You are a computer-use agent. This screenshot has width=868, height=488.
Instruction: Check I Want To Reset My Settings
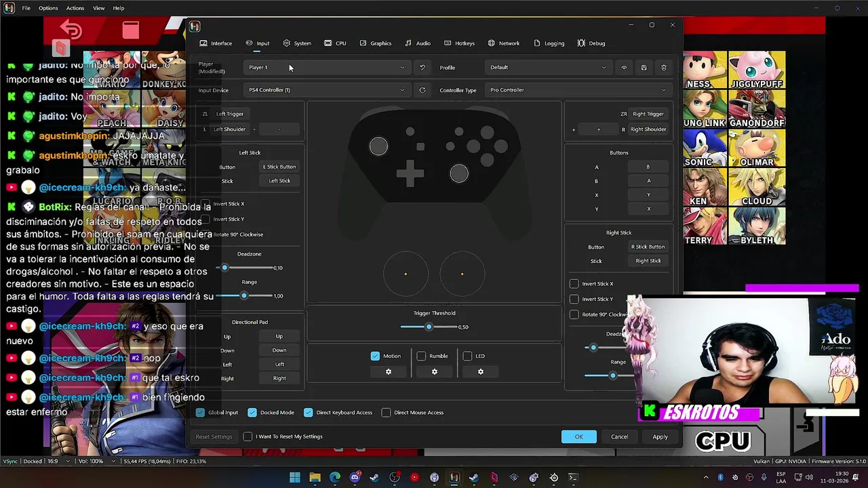pos(248,436)
